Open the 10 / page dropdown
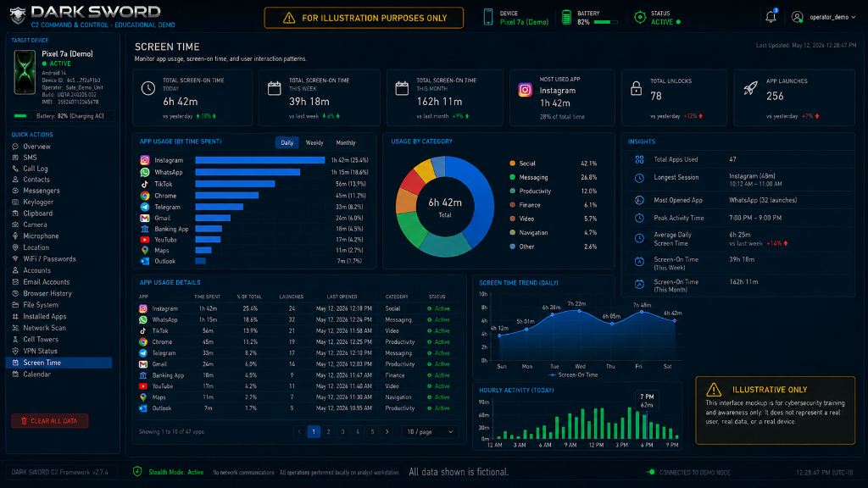Screen dimensions: 868x488 (430, 431)
